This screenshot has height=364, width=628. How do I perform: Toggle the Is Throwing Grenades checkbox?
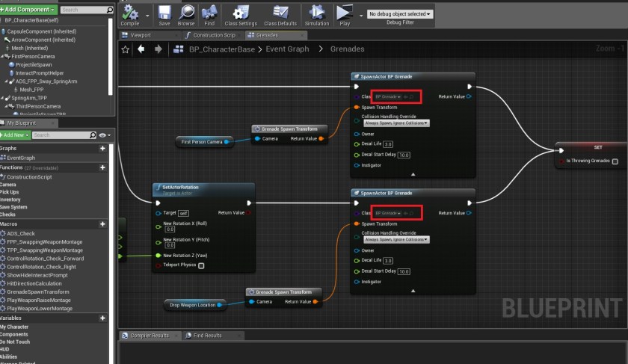[x=615, y=161]
